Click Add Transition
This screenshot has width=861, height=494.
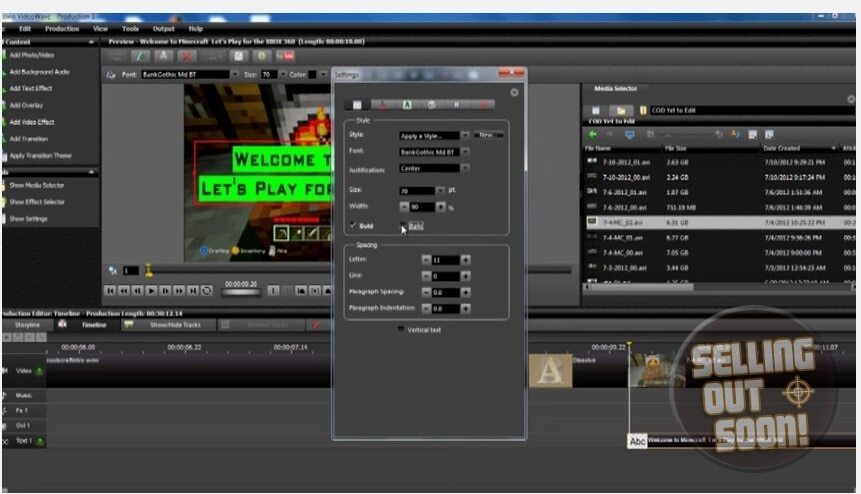pos(29,139)
